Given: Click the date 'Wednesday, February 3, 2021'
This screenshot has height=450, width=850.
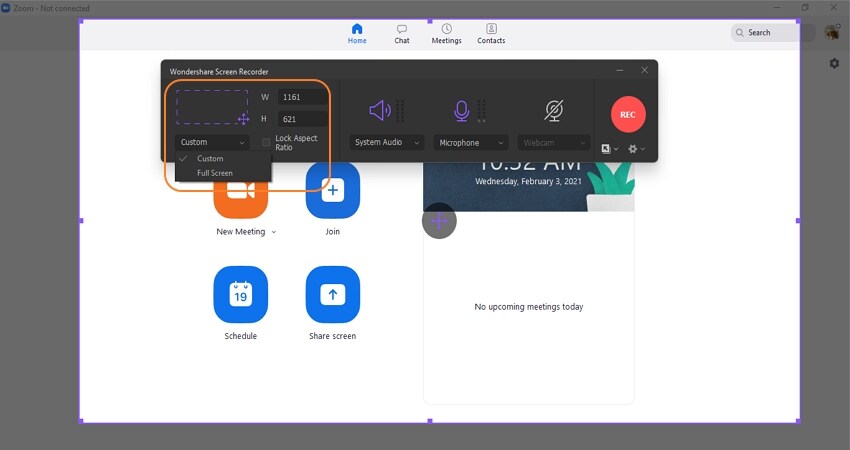Looking at the screenshot, I should click(528, 182).
